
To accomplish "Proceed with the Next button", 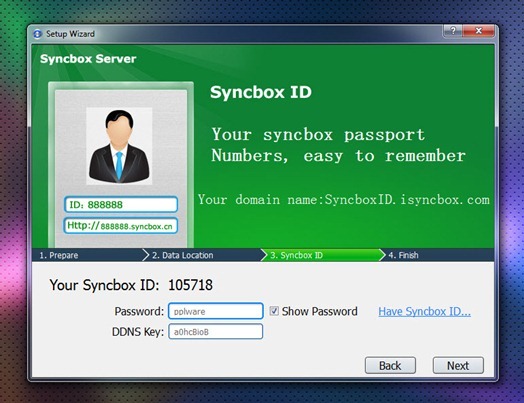I will tap(458, 365).
